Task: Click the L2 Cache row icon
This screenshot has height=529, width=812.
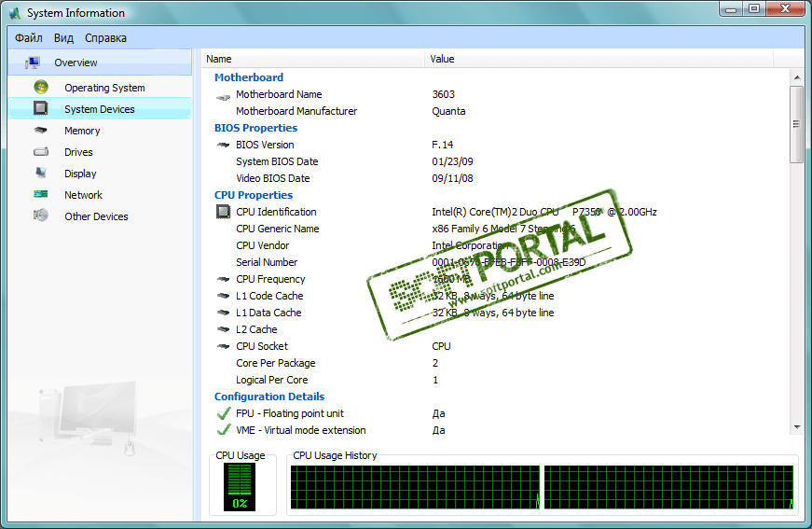Action: 223,329
